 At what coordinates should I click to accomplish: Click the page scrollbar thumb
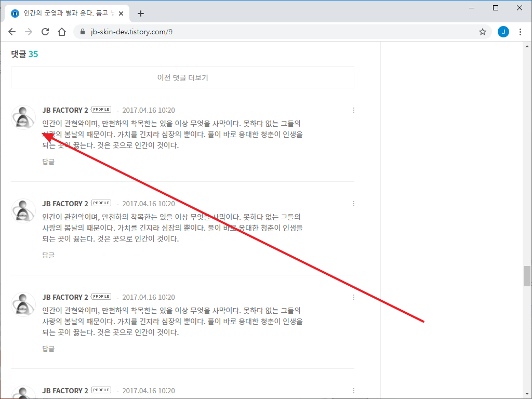[x=527, y=276]
